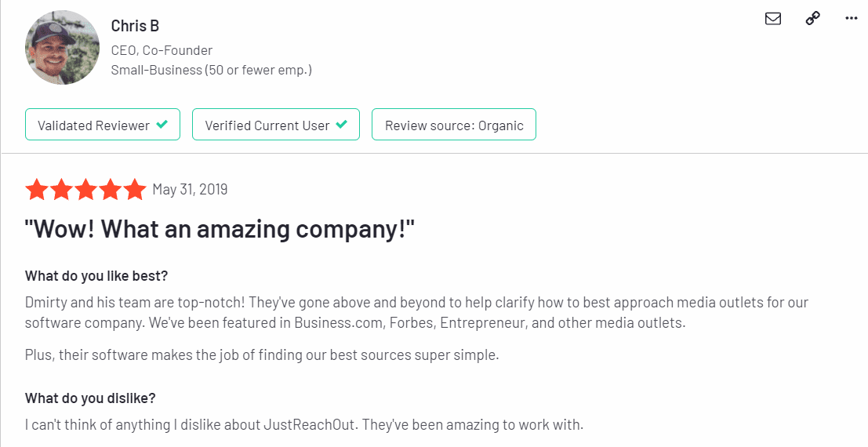868x447 pixels.
Task: Click the reviewer name Chris B
Action: pos(135,26)
